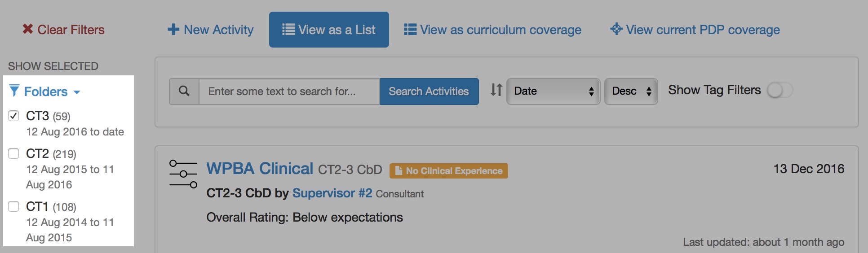Click the red X Clear Filters icon
Image resolution: width=868 pixels, height=253 pixels.
point(28,29)
